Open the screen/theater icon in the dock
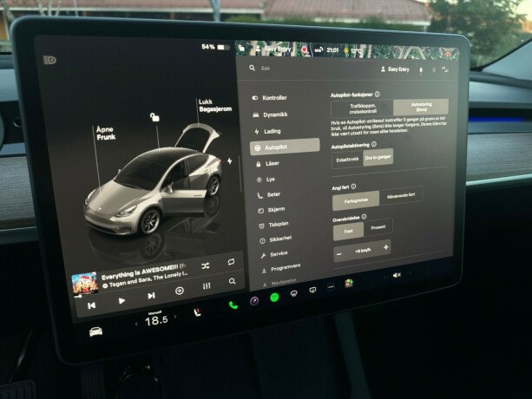Screen dimensions: 532x399 [312, 290]
